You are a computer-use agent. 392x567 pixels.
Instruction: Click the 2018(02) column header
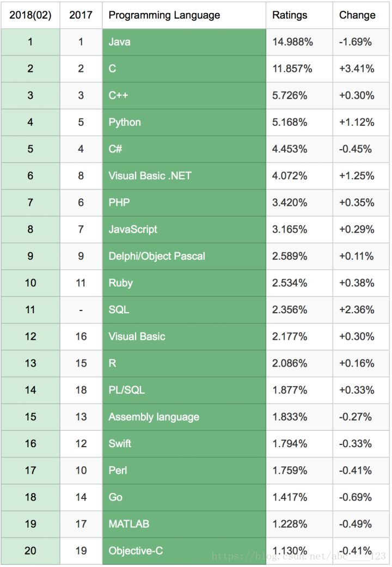point(30,15)
